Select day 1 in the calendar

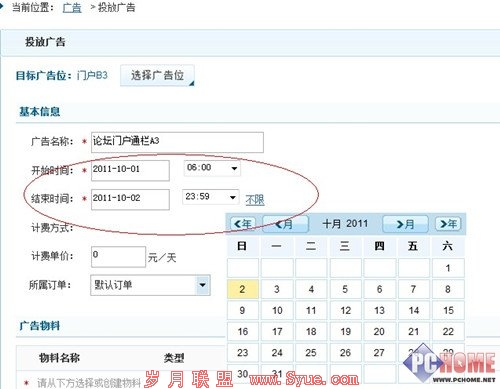[x=448, y=268]
